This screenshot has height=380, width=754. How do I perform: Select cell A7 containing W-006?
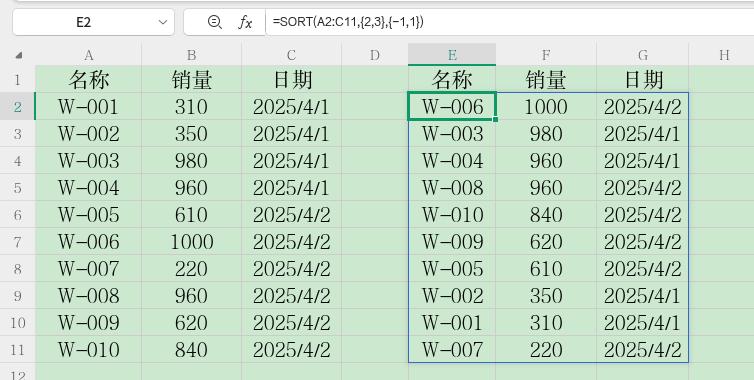pos(88,241)
